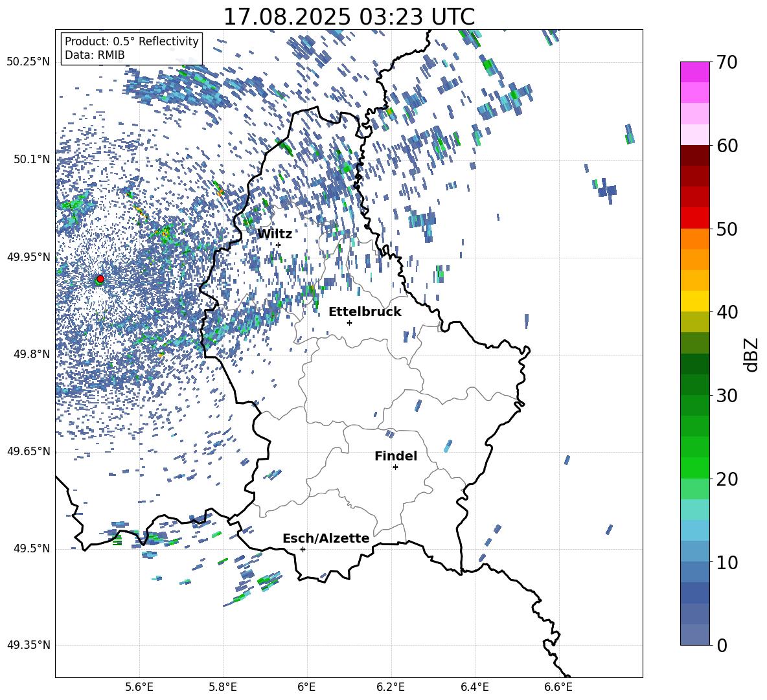The width and height of the screenshot is (767, 700).
Task: Click the 0 tick label on colorbar
Action: click(722, 646)
